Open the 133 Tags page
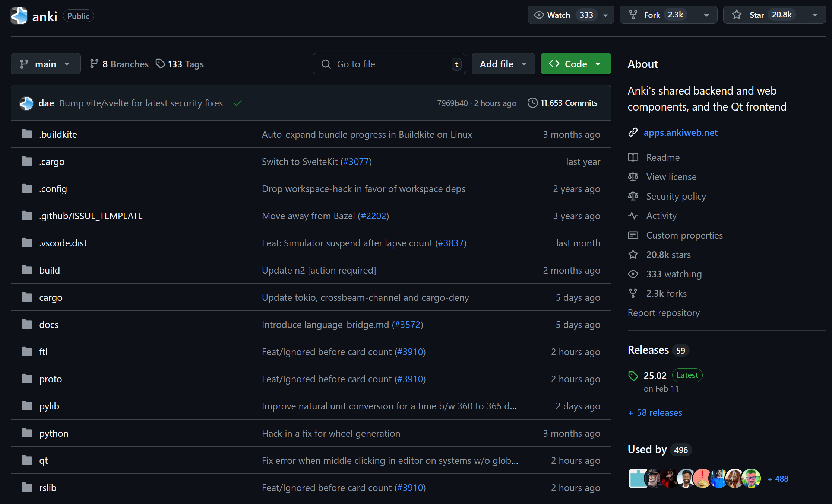 click(180, 64)
